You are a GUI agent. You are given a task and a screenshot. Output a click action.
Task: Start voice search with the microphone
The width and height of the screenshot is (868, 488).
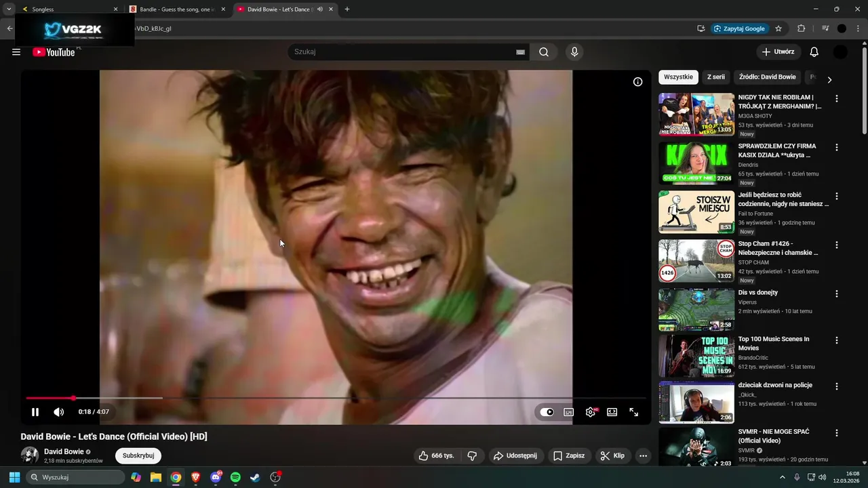[x=574, y=52]
